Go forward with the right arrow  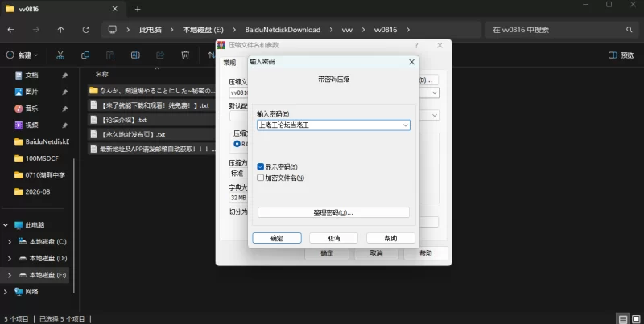click(36, 30)
